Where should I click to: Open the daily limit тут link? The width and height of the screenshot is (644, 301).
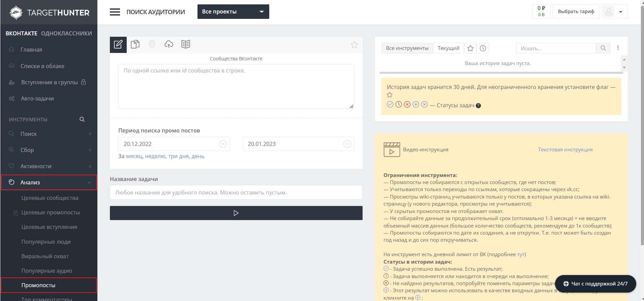pos(521,254)
